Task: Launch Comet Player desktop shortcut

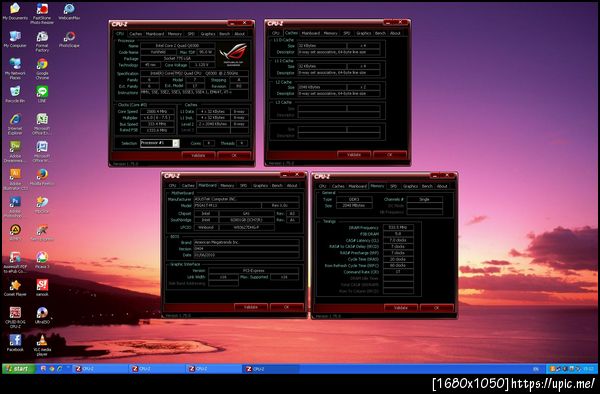Action: [15, 287]
